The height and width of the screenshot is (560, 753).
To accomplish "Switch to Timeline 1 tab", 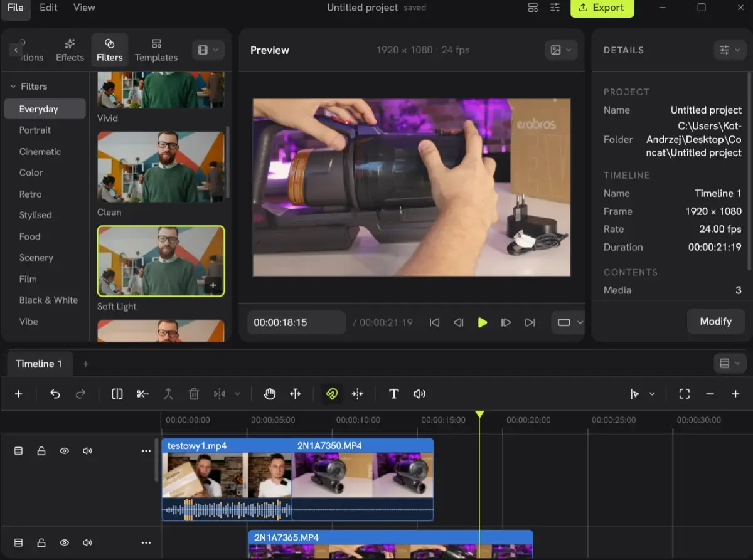I will (x=39, y=364).
